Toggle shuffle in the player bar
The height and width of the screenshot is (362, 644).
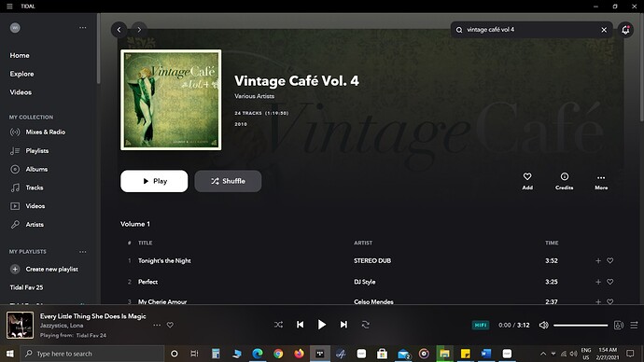(x=278, y=325)
